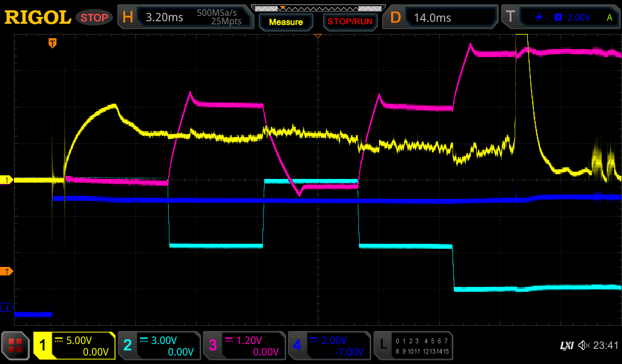
Task: Click the yellow channel 1 ground marker
Action: [x=7, y=180]
